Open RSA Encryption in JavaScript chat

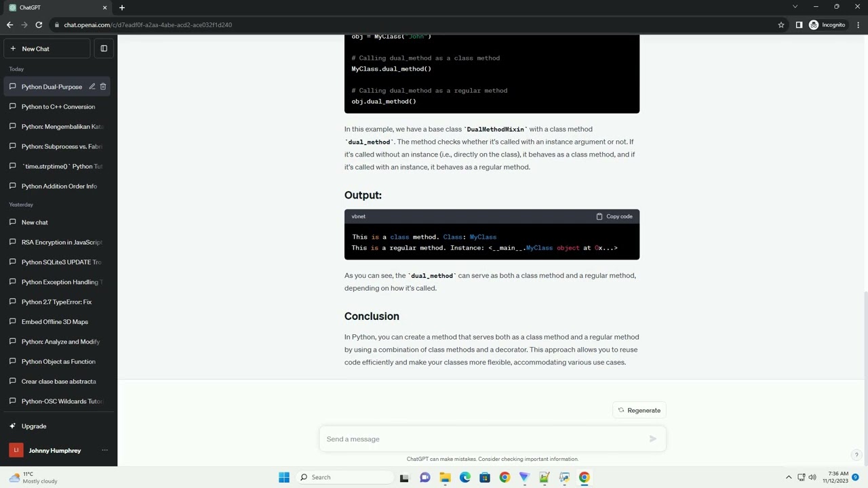[x=58, y=242]
